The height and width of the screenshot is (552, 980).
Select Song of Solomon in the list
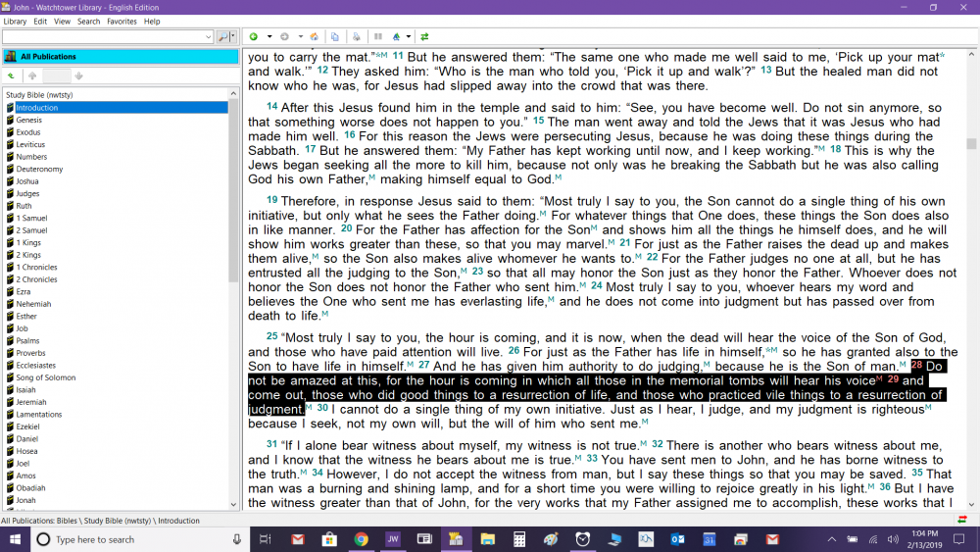pyautogui.click(x=46, y=377)
